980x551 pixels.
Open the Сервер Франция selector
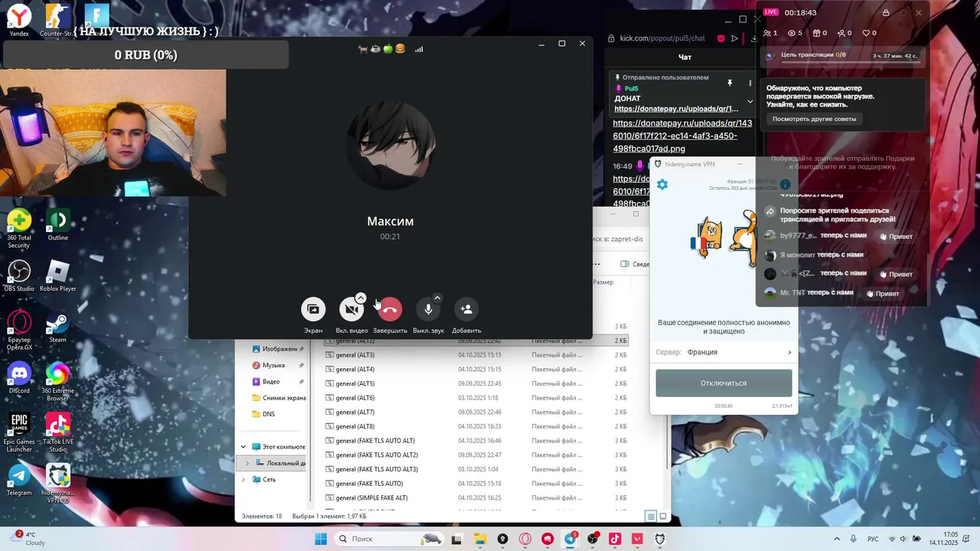pos(724,352)
